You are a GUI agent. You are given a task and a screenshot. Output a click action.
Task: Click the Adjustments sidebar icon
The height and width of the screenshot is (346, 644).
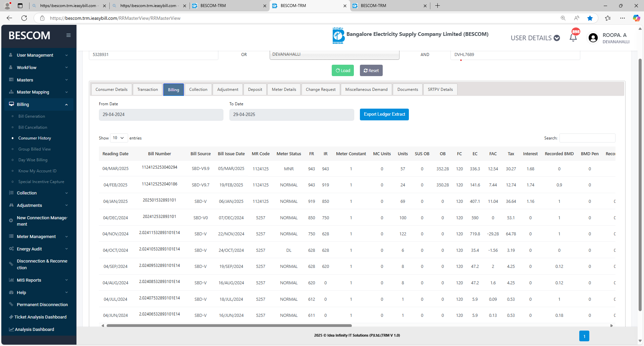click(11, 205)
